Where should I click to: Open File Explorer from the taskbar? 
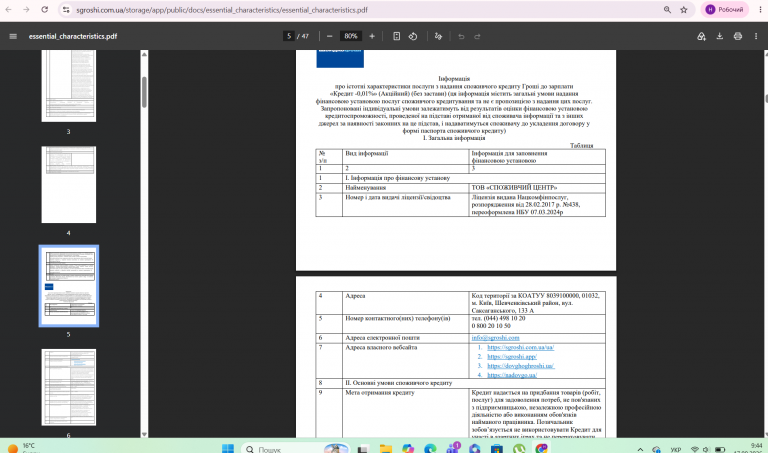pos(385,449)
